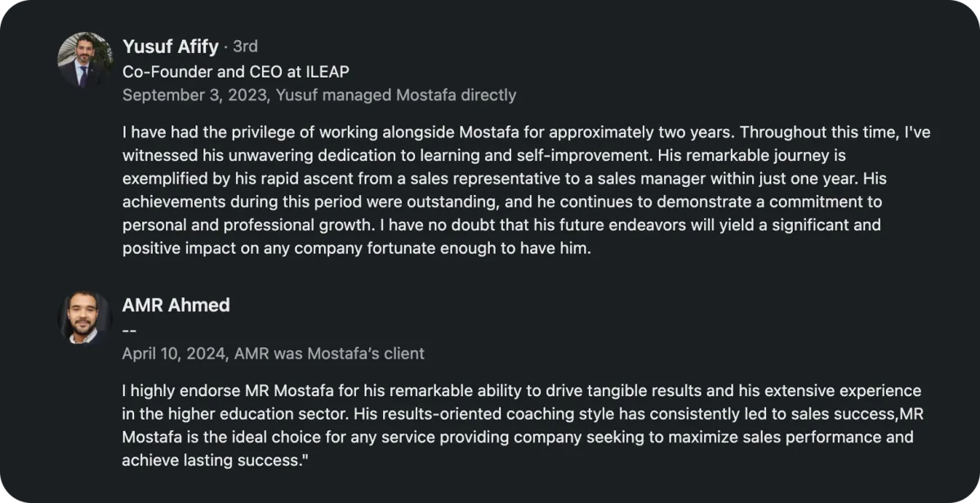
Task: Click the Co-Founder and CEO at ILEAP headline
Action: pos(236,72)
